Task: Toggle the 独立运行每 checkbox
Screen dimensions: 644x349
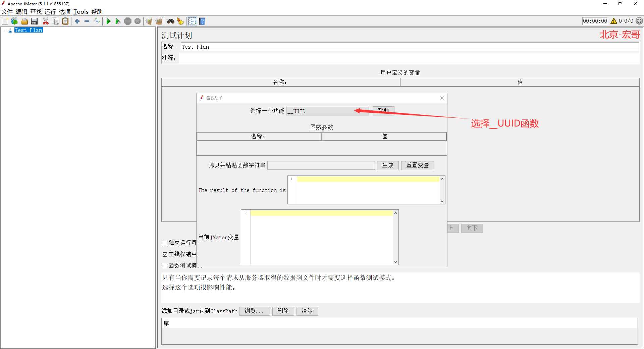Action: point(165,243)
